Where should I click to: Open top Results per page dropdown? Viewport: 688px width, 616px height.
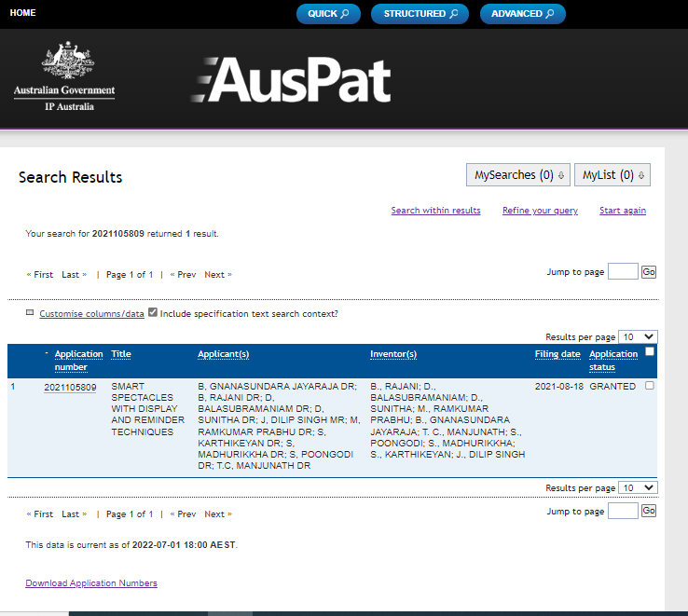(x=638, y=337)
